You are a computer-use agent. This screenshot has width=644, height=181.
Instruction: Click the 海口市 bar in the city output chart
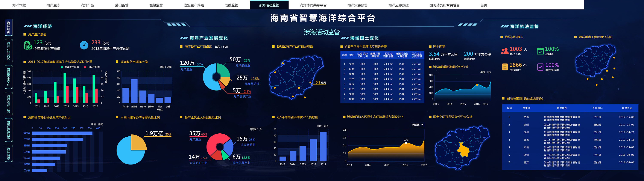pyautogui.click(x=126, y=95)
